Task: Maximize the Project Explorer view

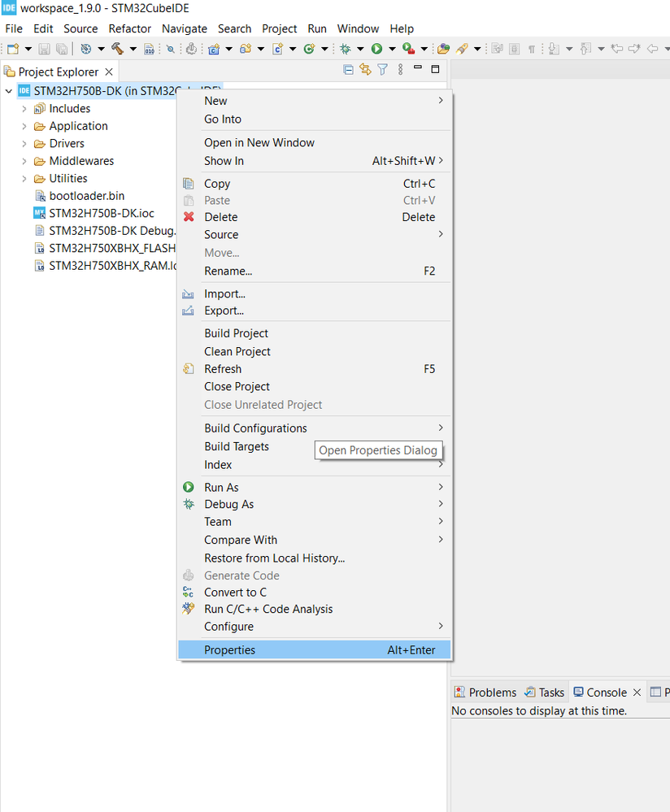Action: click(x=435, y=69)
